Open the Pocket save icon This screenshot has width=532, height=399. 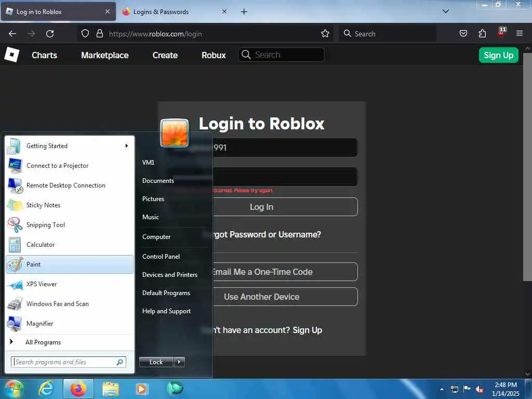(463, 33)
